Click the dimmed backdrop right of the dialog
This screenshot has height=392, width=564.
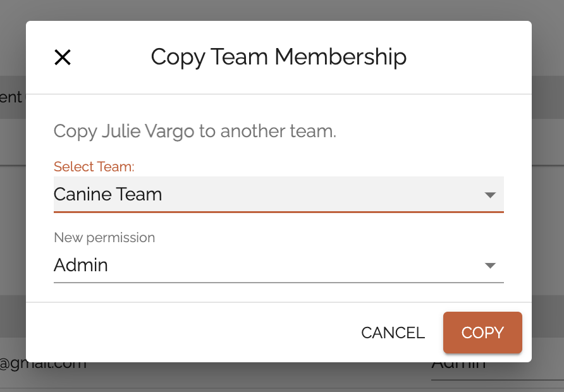(548, 202)
